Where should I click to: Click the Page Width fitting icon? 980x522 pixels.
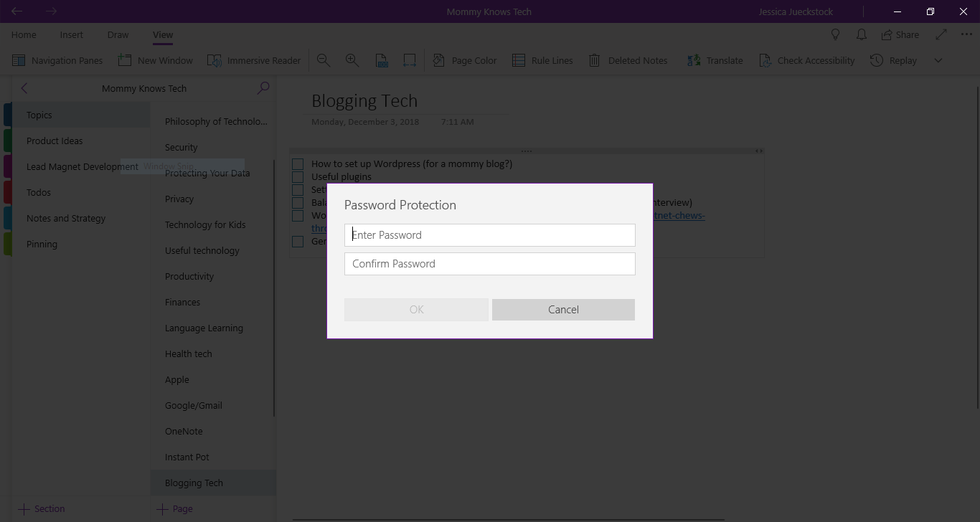click(x=410, y=60)
